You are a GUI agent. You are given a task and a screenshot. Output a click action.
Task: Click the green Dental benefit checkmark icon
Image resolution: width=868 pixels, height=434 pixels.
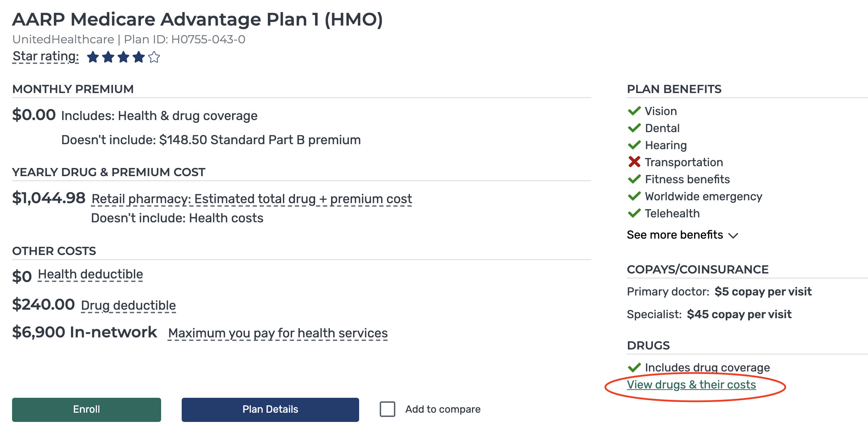(x=634, y=128)
